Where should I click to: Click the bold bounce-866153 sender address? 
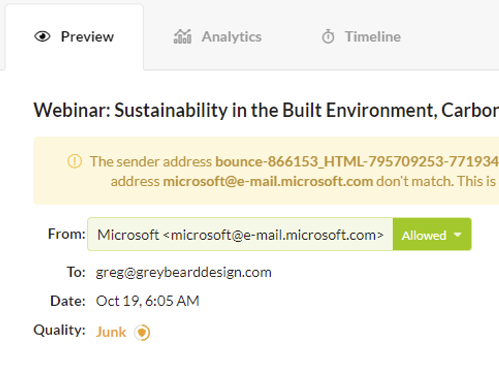click(357, 162)
